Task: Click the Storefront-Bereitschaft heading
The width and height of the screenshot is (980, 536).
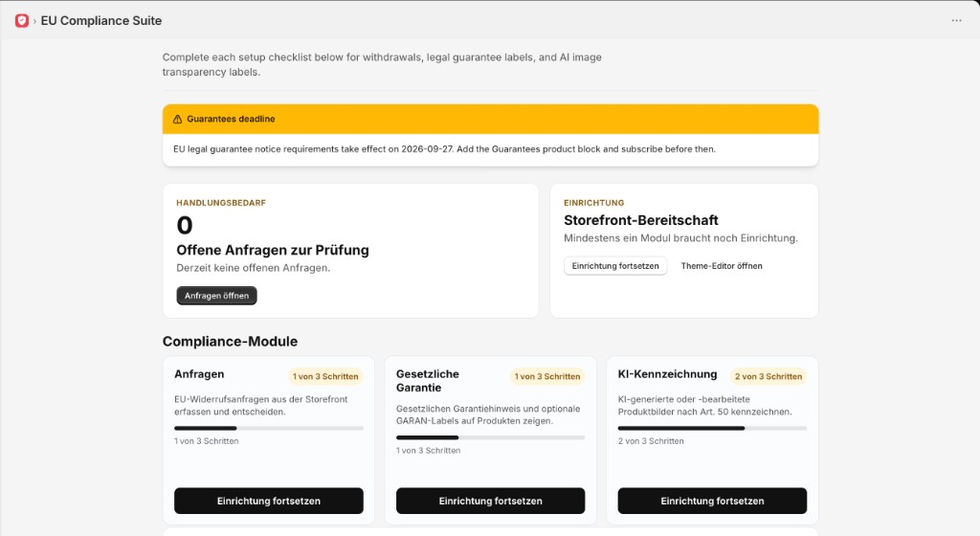Action: 640,220
